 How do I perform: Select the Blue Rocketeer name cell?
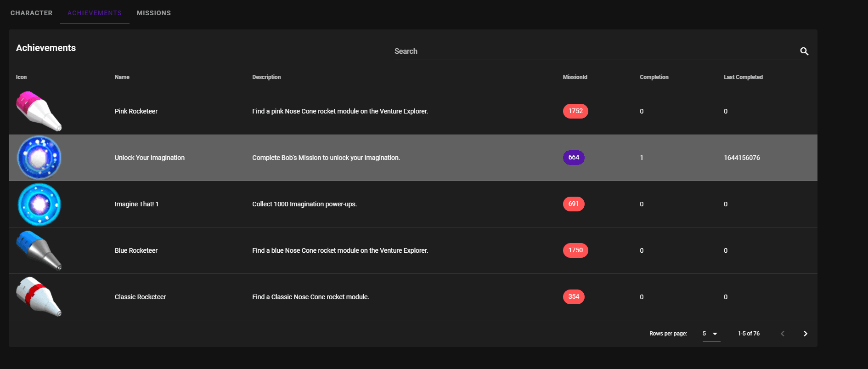coord(136,250)
